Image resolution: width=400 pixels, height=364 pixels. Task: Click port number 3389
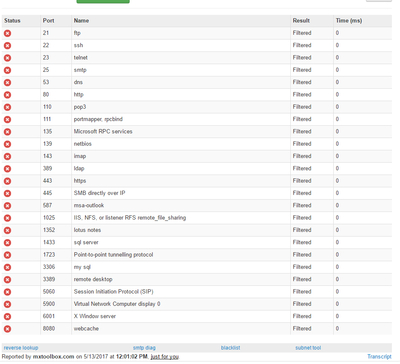pyautogui.click(x=49, y=279)
